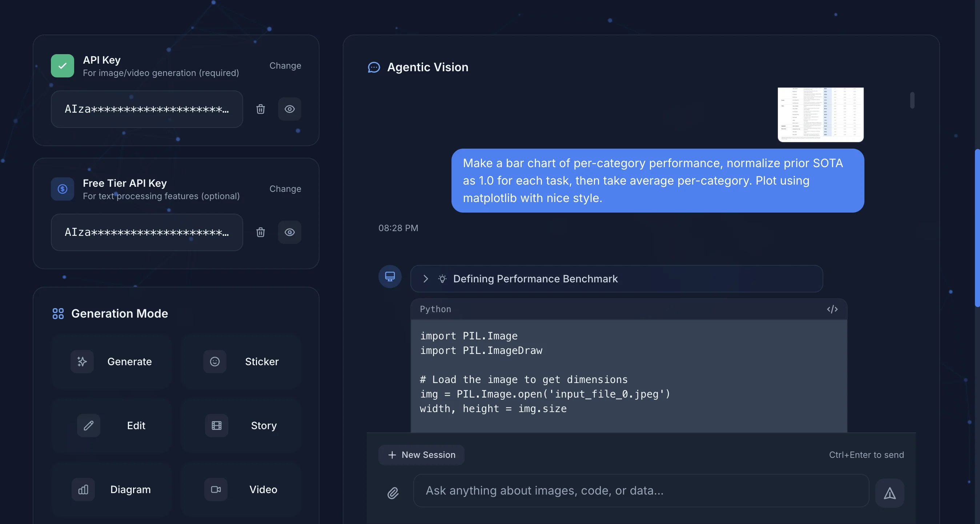This screenshot has width=980, height=524.
Task: Select the Edit mode pencil icon
Action: coord(88,426)
